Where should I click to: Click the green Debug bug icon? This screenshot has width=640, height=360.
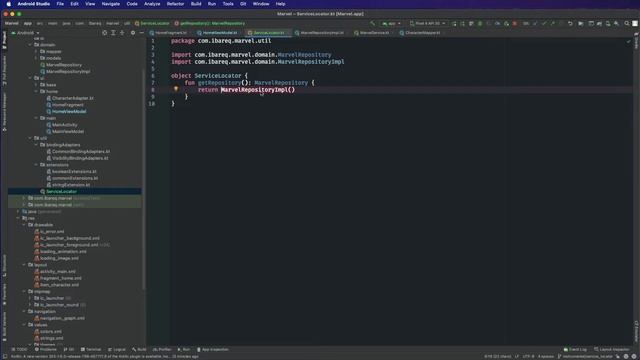[x=480, y=24]
